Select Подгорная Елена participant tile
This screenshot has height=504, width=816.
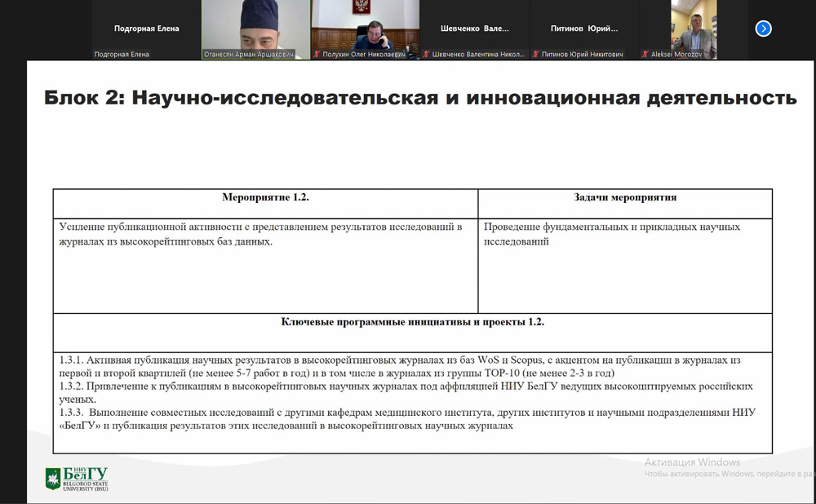click(146, 28)
